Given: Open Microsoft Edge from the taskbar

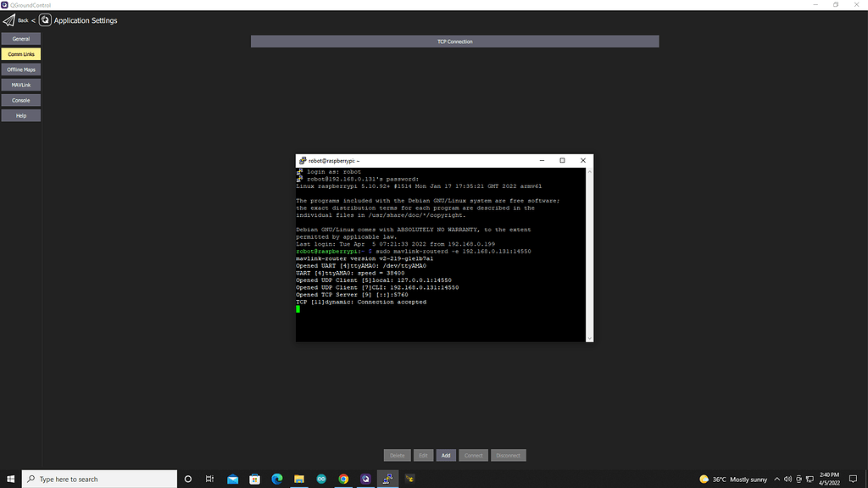Looking at the screenshot, I should 277,479.
